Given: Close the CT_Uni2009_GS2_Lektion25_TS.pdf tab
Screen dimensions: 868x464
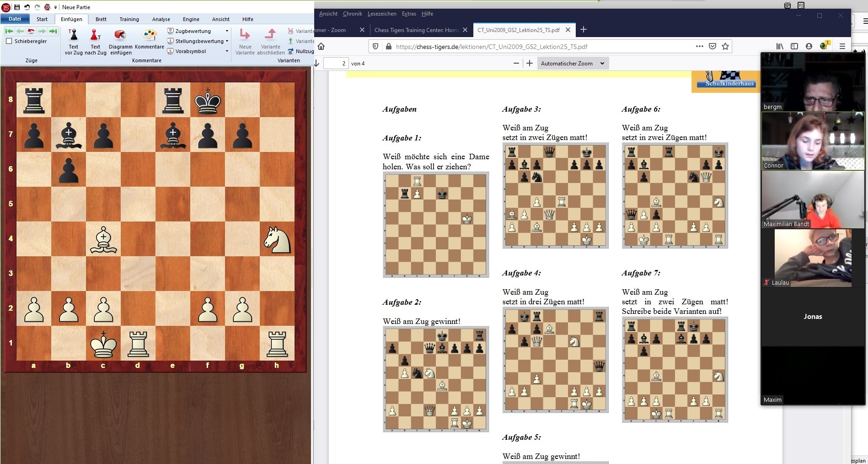Looking at the screenshot, I should click(568, 30).
